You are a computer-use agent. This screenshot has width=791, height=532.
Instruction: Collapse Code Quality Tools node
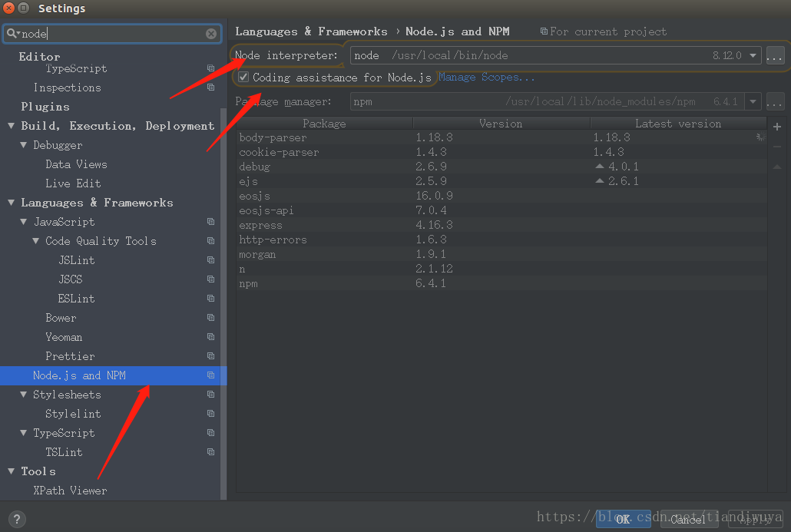point(36,240)
